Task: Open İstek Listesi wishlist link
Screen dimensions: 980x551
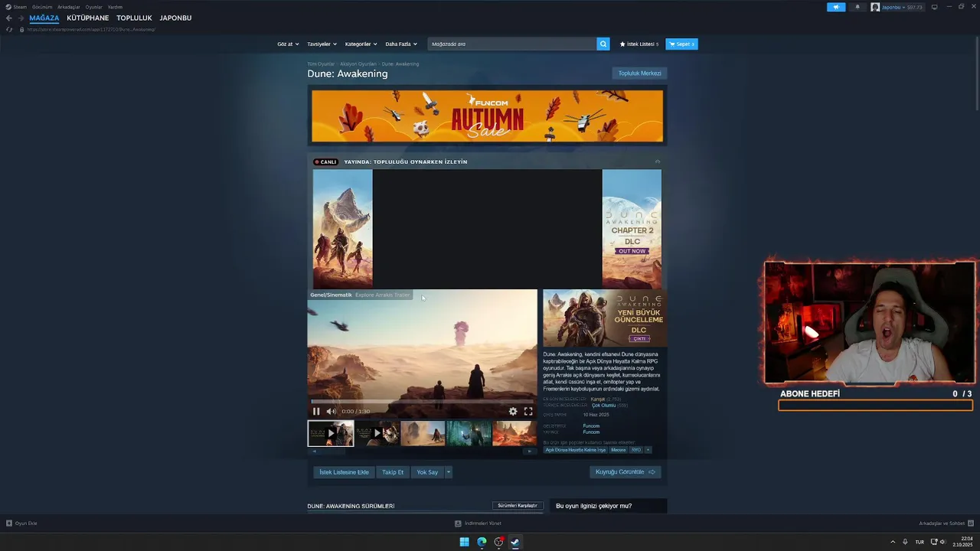Action: click(639, 44)
